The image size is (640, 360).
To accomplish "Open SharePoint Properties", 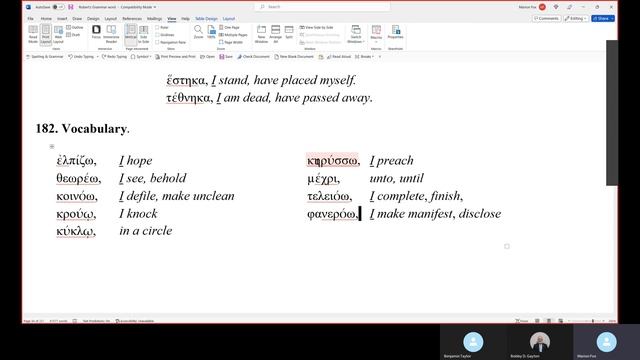I will (396, 32).
